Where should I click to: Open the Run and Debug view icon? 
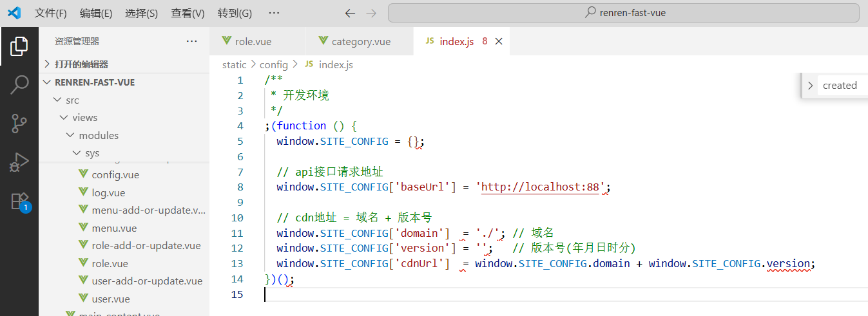19,162
